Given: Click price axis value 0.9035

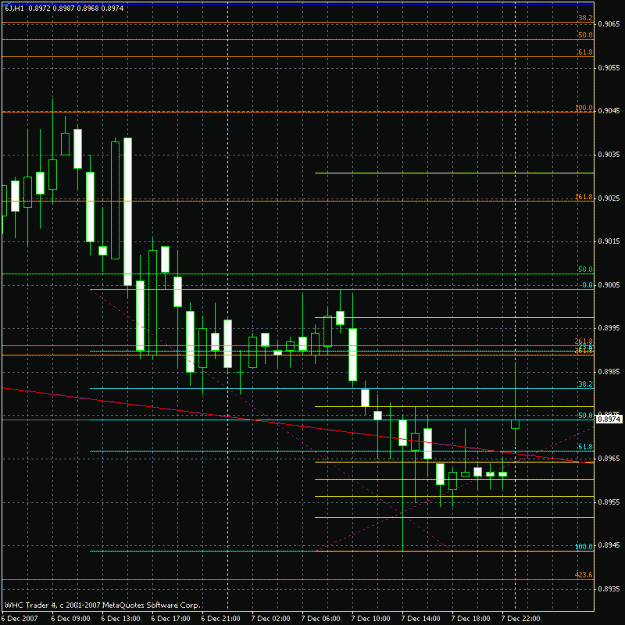Looking at the screenshot, I should point(609,154).
